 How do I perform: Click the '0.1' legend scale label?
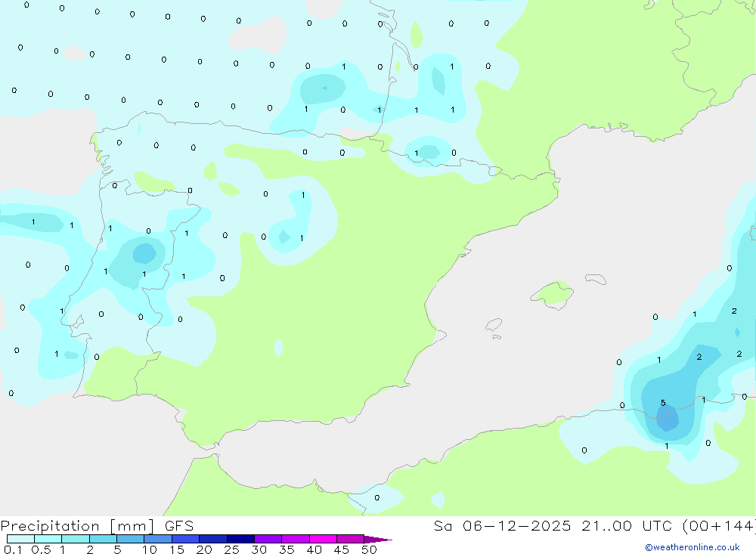tap(13, 549)
